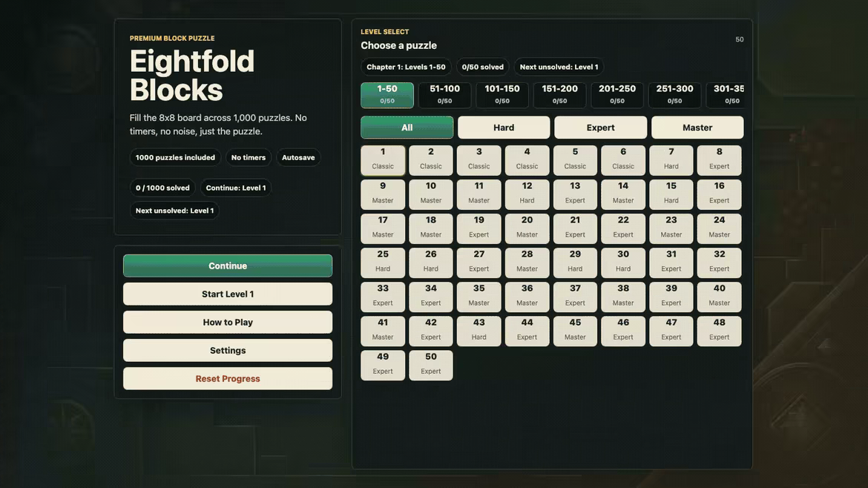
Task: Open level 6 Classic puzzle
Action: point(623,160)
